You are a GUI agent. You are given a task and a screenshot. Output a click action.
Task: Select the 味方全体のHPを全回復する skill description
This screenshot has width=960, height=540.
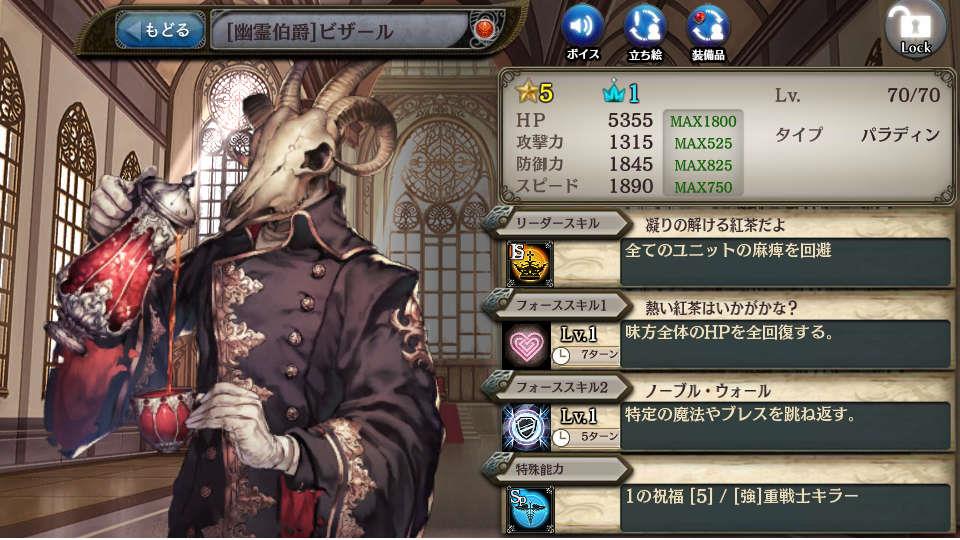[x=786, y=345]
